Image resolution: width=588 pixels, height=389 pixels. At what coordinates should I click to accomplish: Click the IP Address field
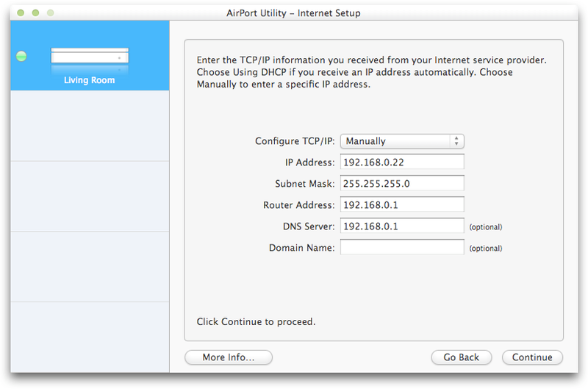402,162
